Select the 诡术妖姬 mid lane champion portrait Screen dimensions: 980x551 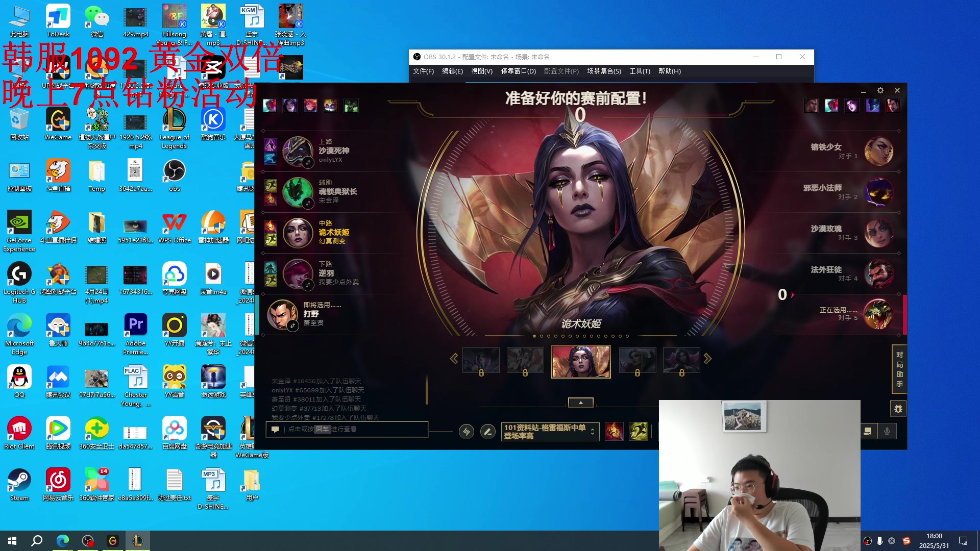point(298,233)
